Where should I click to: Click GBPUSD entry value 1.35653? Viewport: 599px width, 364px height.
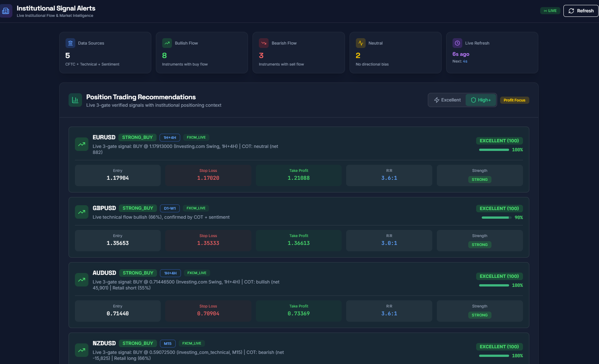coord(118,243)
